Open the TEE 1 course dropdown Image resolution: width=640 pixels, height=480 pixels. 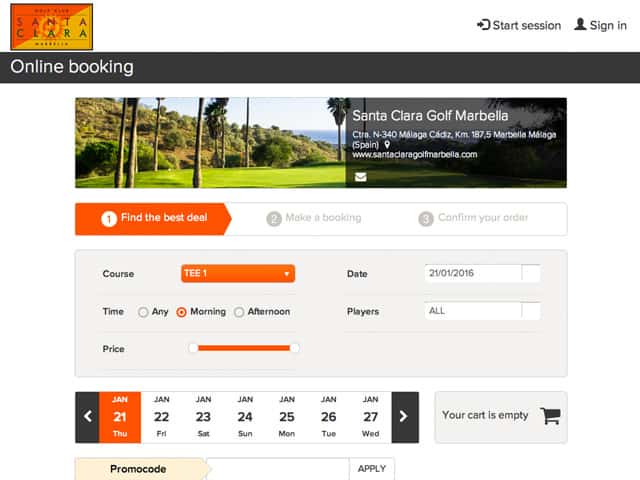pos(238,273)
